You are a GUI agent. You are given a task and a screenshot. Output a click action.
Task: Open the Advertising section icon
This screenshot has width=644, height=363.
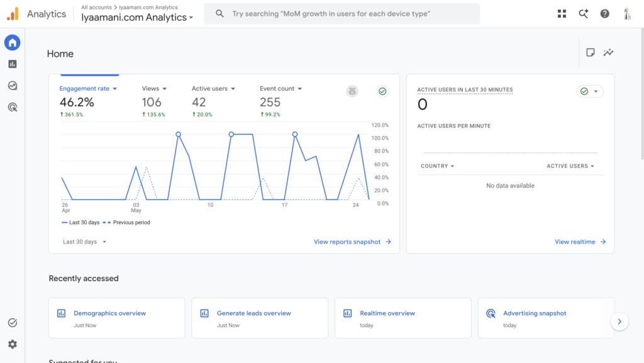[x=13, y=107]
